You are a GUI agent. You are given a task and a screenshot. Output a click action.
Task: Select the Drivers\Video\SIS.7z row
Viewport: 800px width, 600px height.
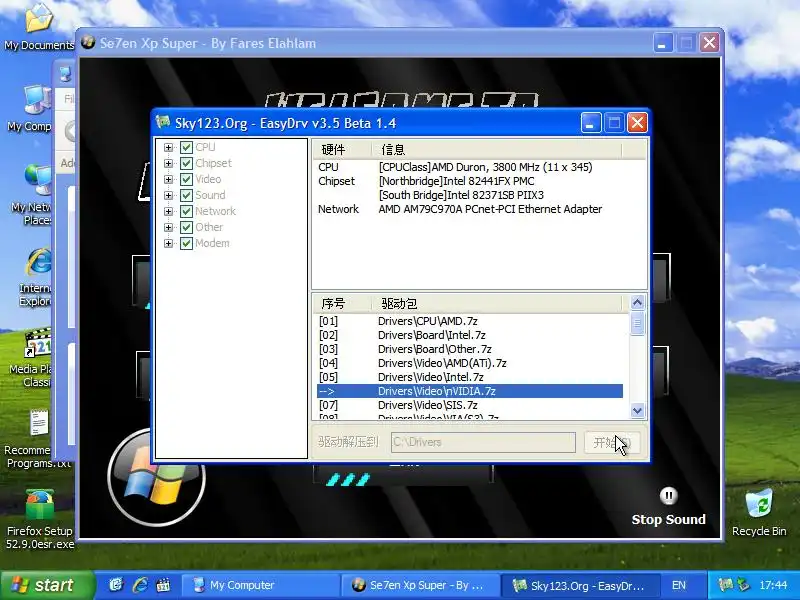coord(470,405)
